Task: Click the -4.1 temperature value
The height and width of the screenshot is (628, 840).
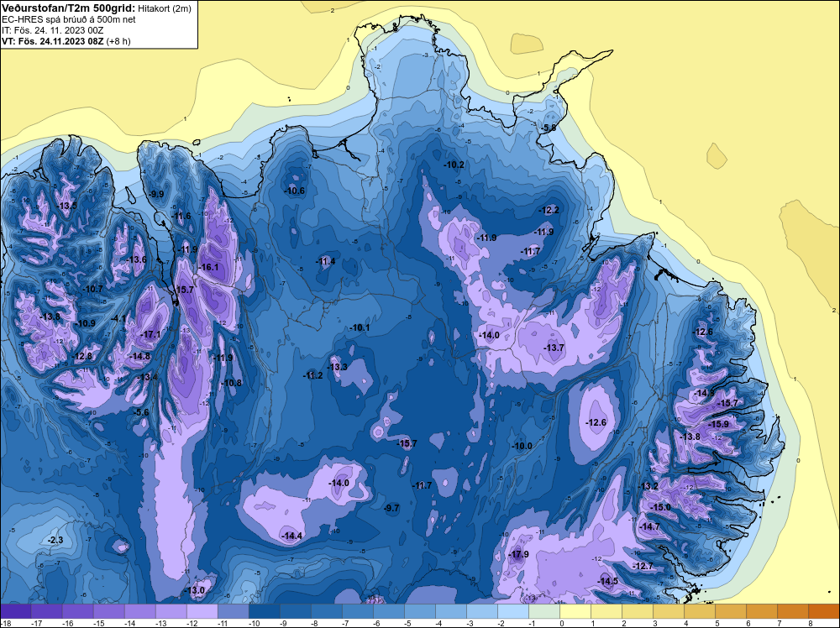Action: click(118, 318)
